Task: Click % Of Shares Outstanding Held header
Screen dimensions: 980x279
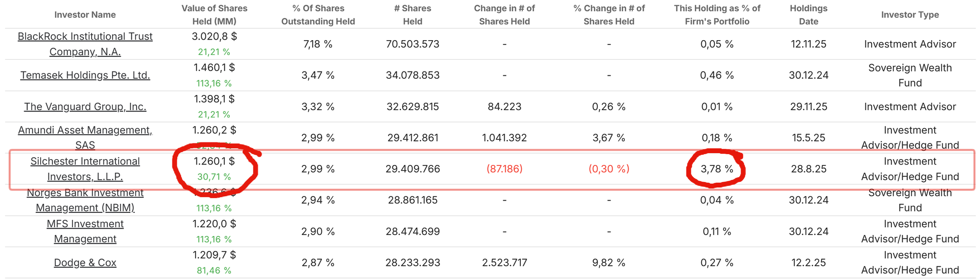Action: (318, 15)
